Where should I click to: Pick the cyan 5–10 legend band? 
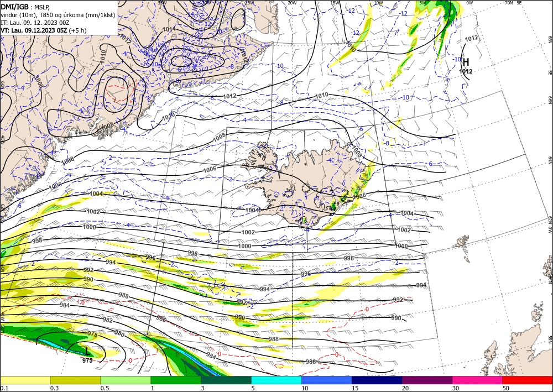(276, 380)
